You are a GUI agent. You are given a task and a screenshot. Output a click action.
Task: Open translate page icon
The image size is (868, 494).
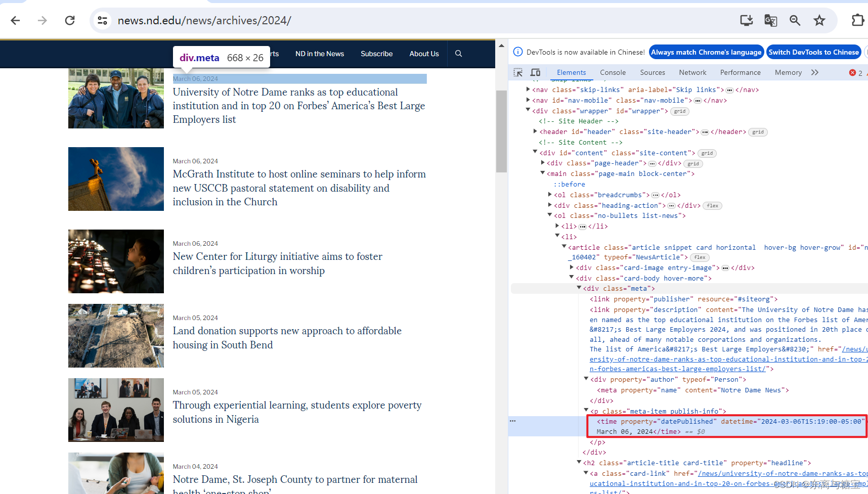[770, 20]
